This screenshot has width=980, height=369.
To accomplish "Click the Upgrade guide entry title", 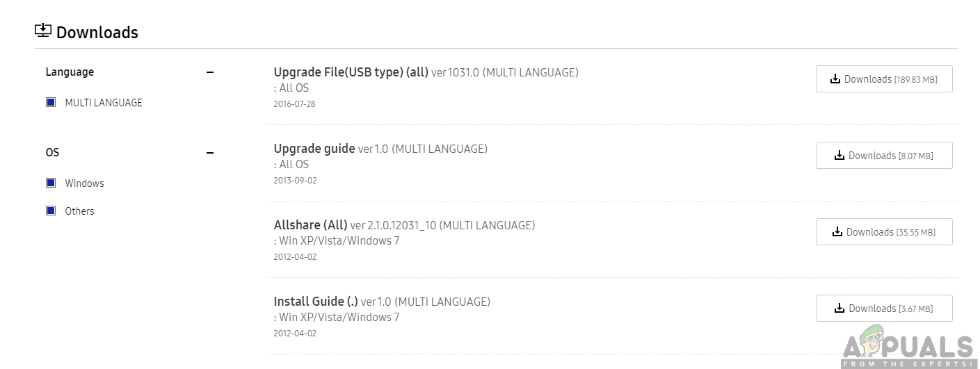I will pos(314,148).
